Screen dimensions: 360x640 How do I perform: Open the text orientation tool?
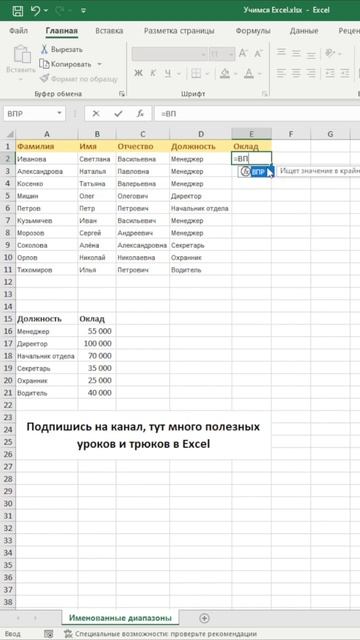click(x=330, y=53)
